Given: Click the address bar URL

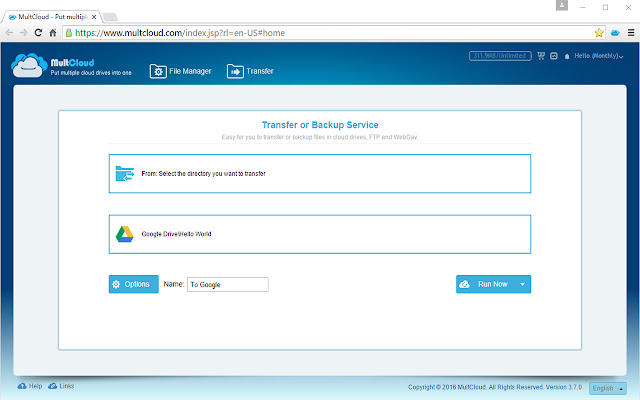Looking at the screenshot, I should (x=180, y=33).
